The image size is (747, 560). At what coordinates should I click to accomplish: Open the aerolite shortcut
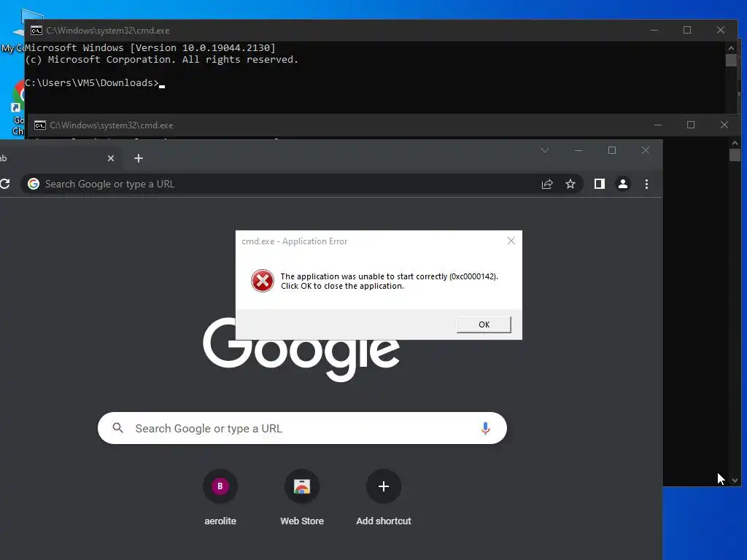point(220,497)
